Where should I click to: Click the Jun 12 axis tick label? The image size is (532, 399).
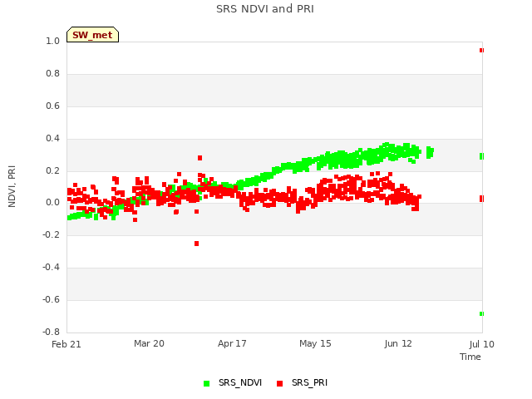pos(398,343)
